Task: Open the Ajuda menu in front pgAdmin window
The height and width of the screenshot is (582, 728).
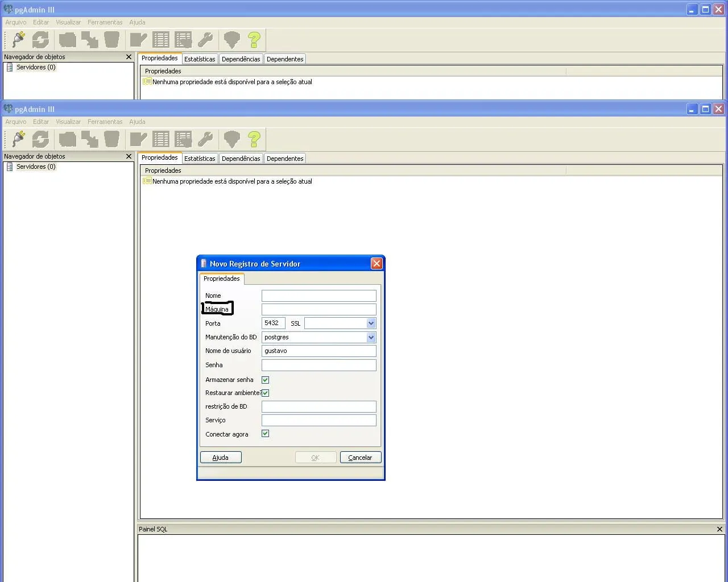Action: pyautogui.click(x=137, y=122)
